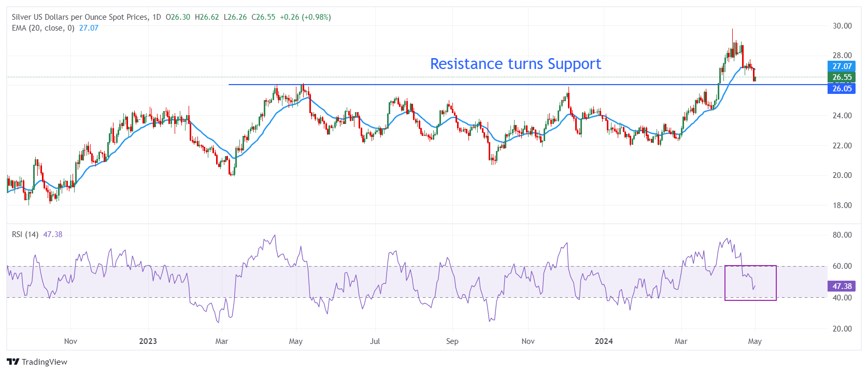Viewport: 868px width, 373px height.
Task: Click the green 26.55 current price tag
Action: (x=842, y=77)
